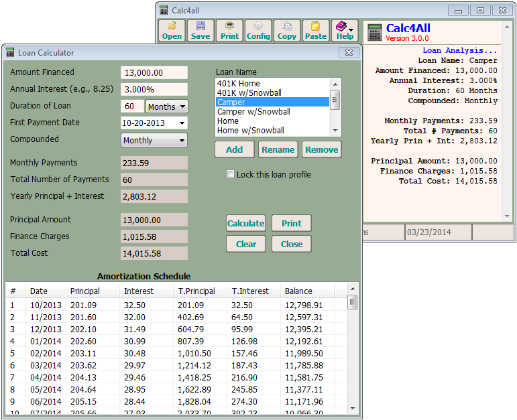
Task: Open Config settings from the toolbar
Action: coord(258,31)
